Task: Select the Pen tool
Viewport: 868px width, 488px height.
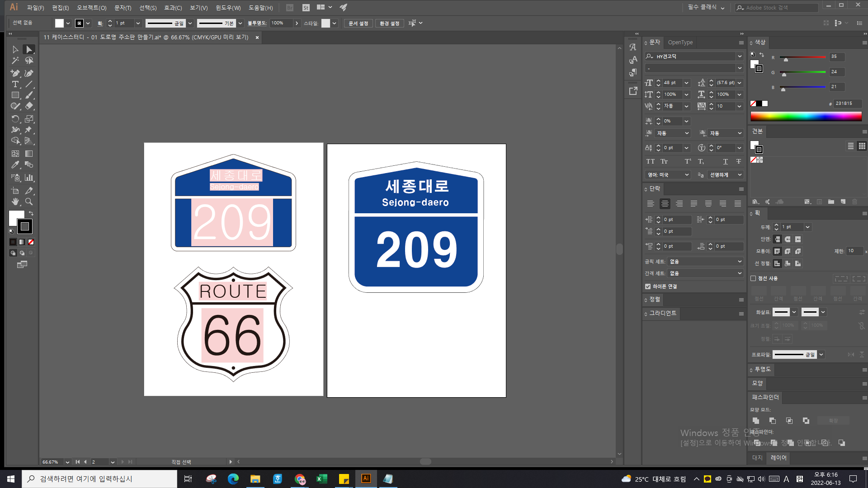Action: click(15, 73)
